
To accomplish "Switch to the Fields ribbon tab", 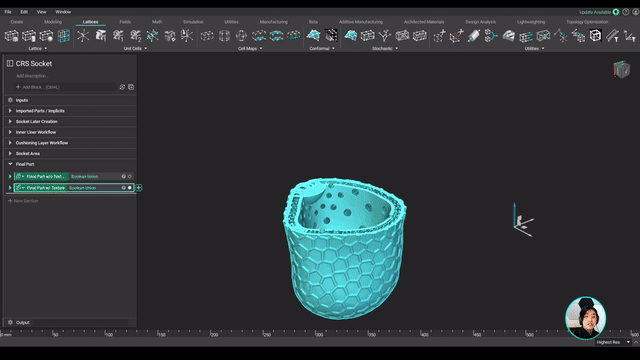I will (125, 22).
